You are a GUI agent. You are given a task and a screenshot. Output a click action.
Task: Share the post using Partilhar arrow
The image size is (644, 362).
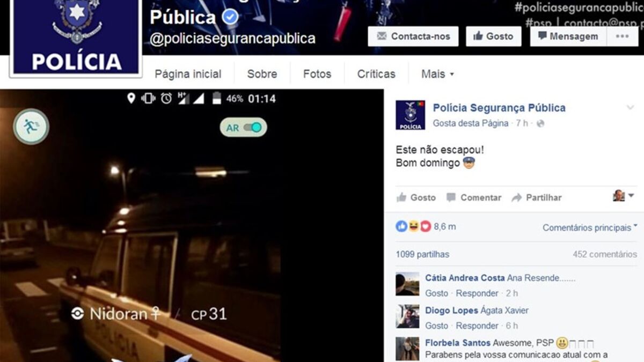pyautogui.click(x=517, y=197)
